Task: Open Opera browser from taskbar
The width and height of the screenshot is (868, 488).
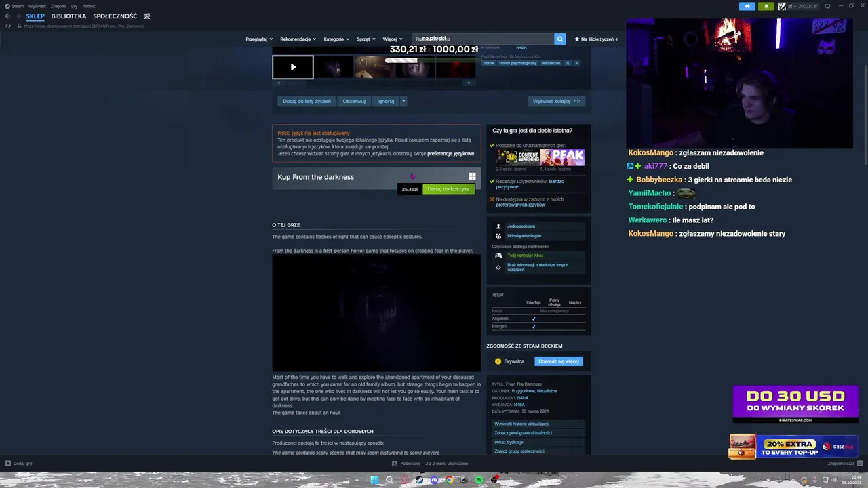Action: [x=404, y=480]
